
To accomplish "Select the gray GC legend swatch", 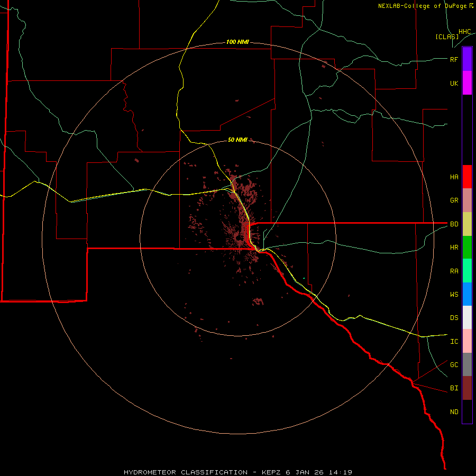I will [x=467, y=364].
